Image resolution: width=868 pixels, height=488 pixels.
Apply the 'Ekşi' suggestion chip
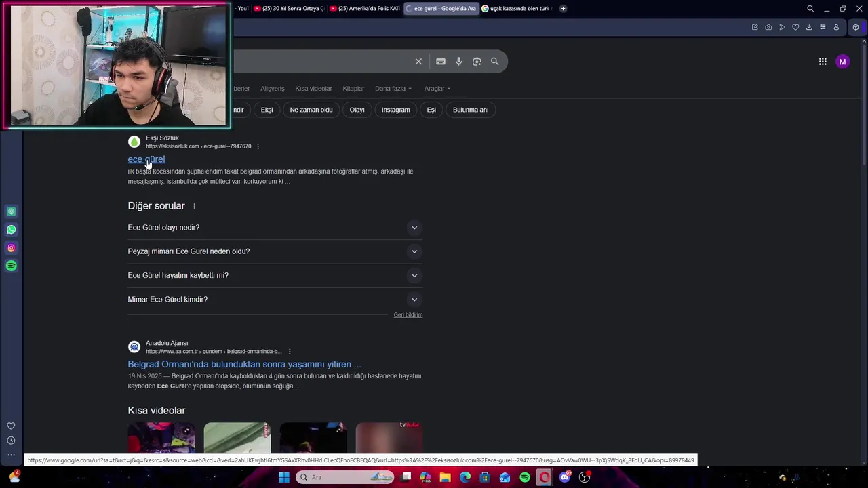(267, 110)
